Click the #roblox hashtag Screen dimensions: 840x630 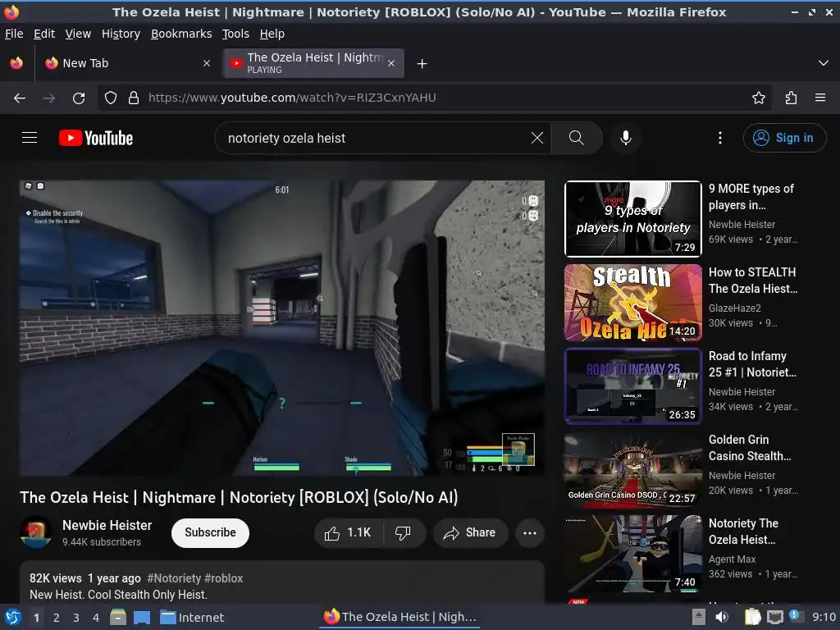(x=223, y=578)
